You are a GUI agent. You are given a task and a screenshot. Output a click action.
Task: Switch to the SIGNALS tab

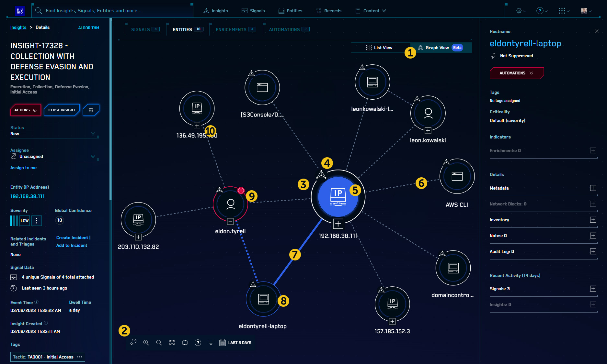coord(141,29)
